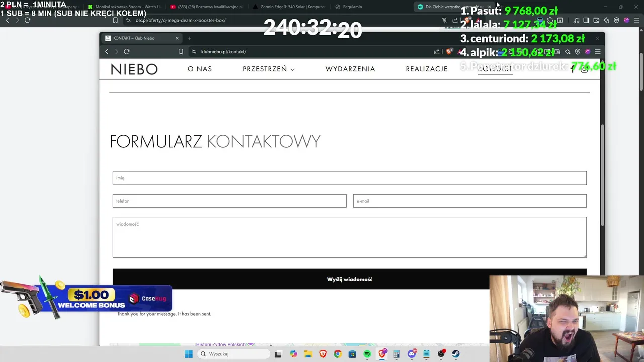
Task: Open back window's hamburger menu
Action: 636,20
